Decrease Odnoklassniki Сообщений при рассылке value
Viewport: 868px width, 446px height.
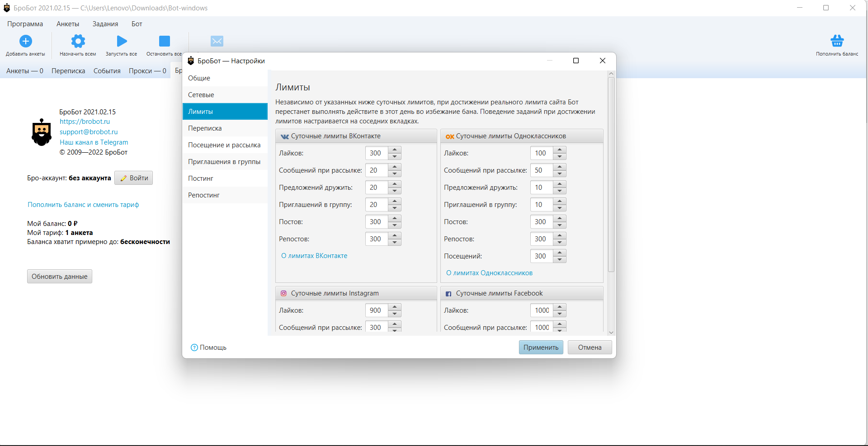[x=560, y=174]
